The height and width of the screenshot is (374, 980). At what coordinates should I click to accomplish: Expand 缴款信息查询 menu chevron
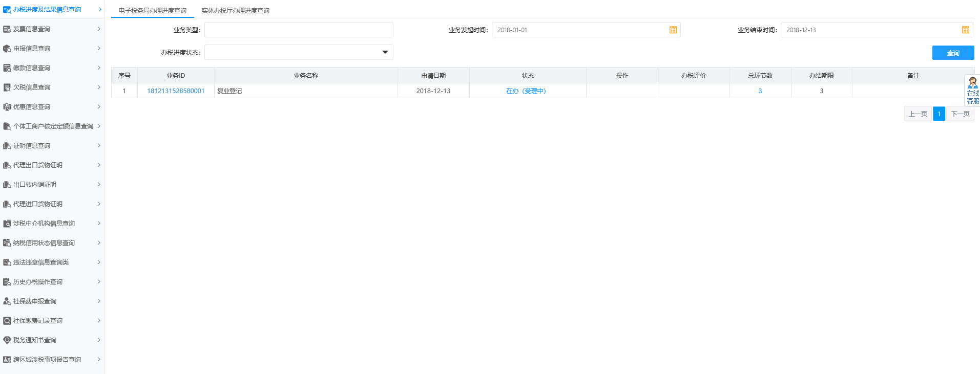[x=99, y=68]
